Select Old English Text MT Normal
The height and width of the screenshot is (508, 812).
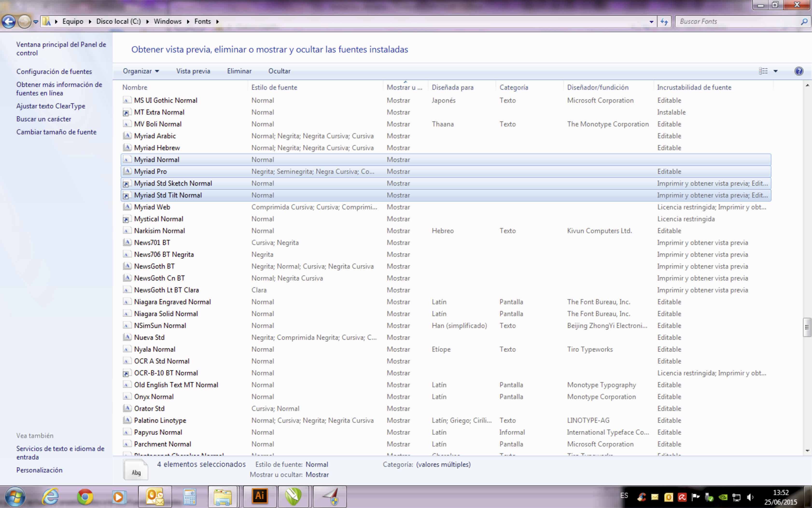[446, 385]
